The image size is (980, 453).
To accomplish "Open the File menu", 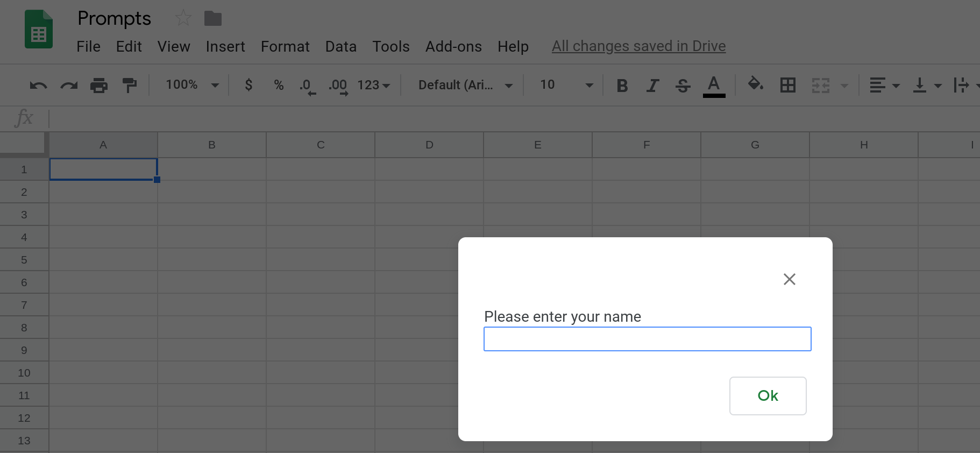I will tap(88, 47).
